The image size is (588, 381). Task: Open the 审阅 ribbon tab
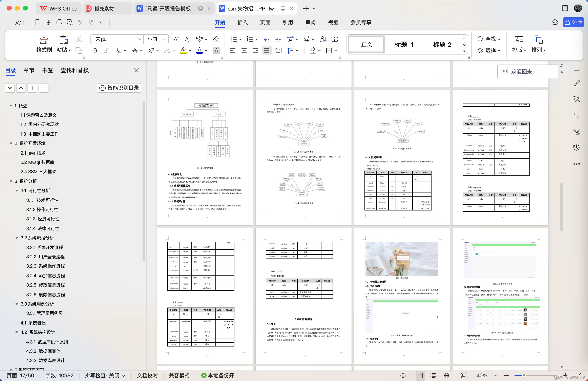click(311, 22)
